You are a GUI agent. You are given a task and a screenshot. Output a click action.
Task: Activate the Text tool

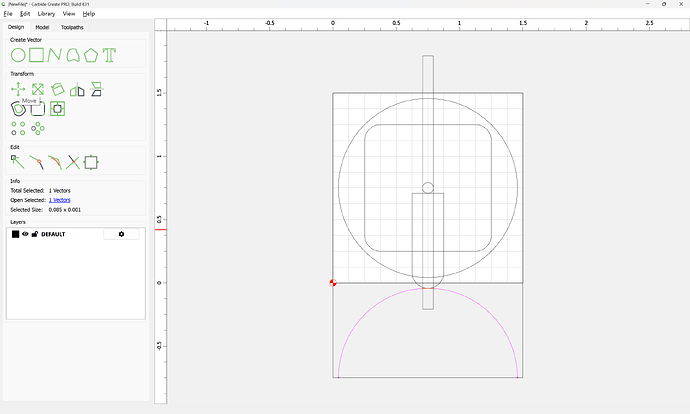[109, 55]
